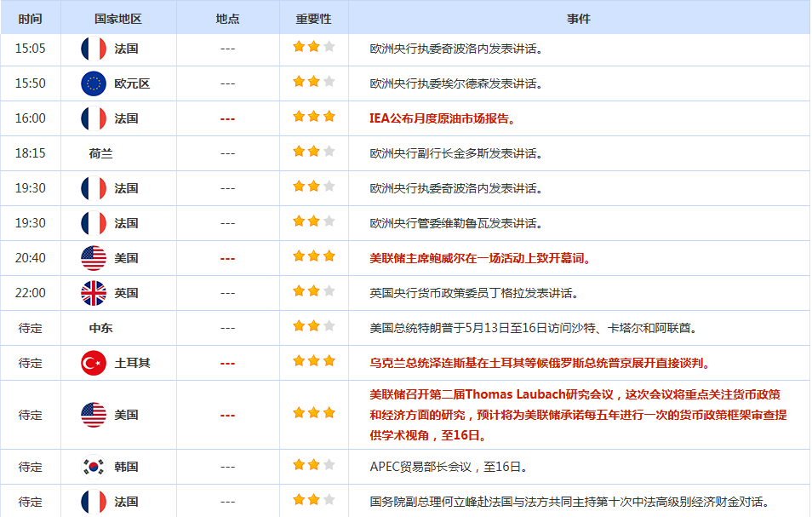Image resolution: width=812 pixels, height=517 pixels.
Task: Click the three-star rating for the IEA report
Action: [313, 117]
